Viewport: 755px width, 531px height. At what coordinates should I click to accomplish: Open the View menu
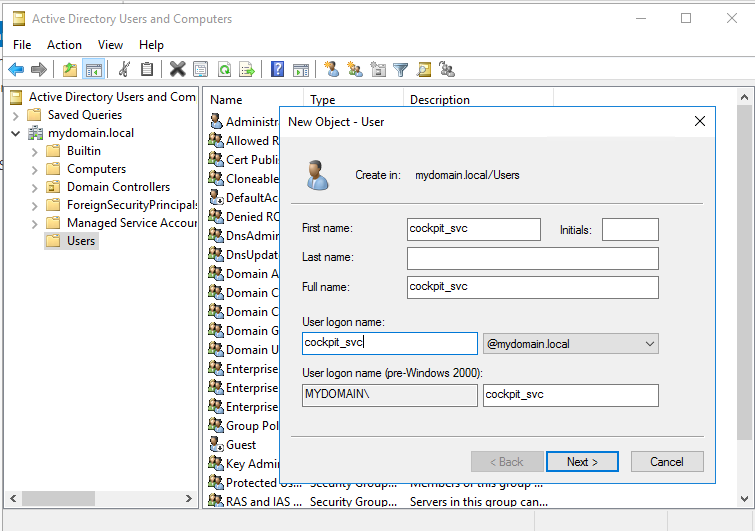[110, 45]
